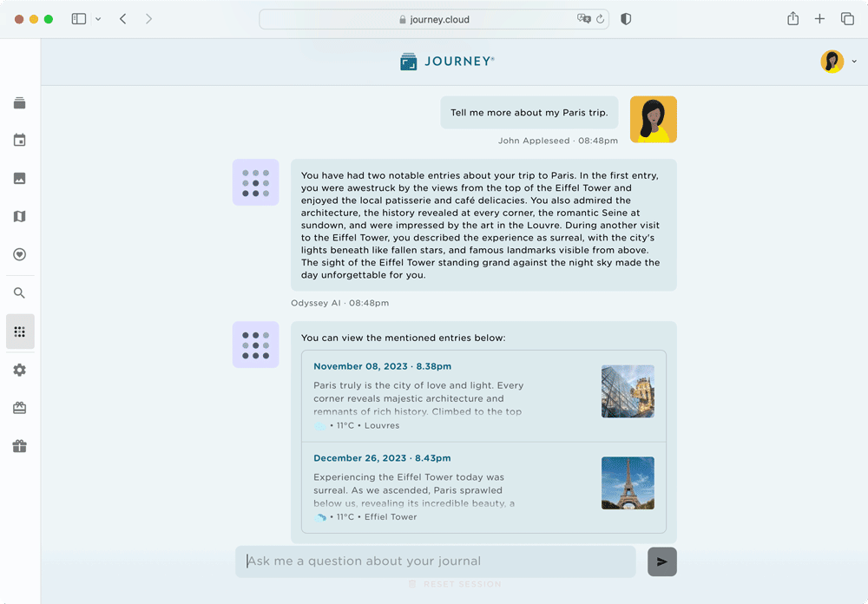The width and height of the screenshot is (868, 604).
Task: Open a new tab with the plus button
Action: click(x=820, y=18)
